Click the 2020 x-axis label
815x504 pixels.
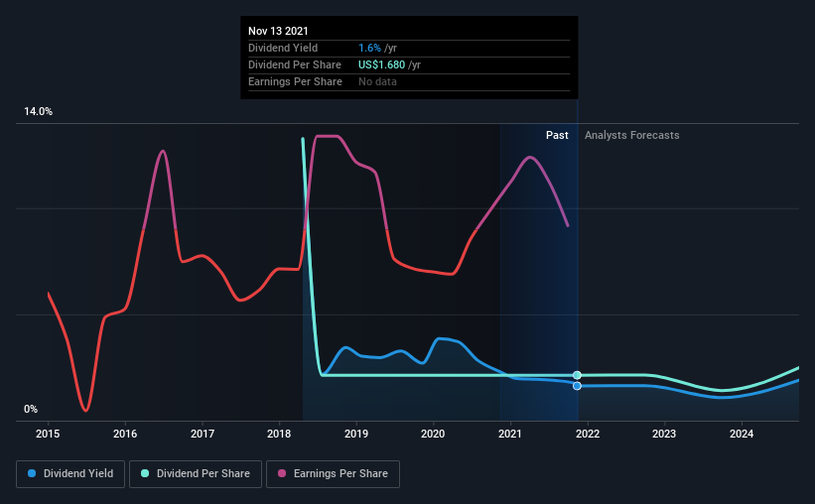(433, 434)
